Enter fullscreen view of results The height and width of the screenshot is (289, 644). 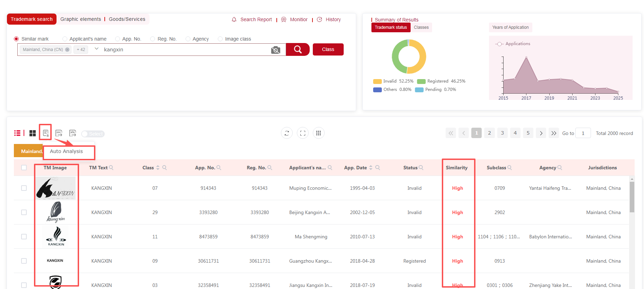pyautogui.click(x=303, y=133)
